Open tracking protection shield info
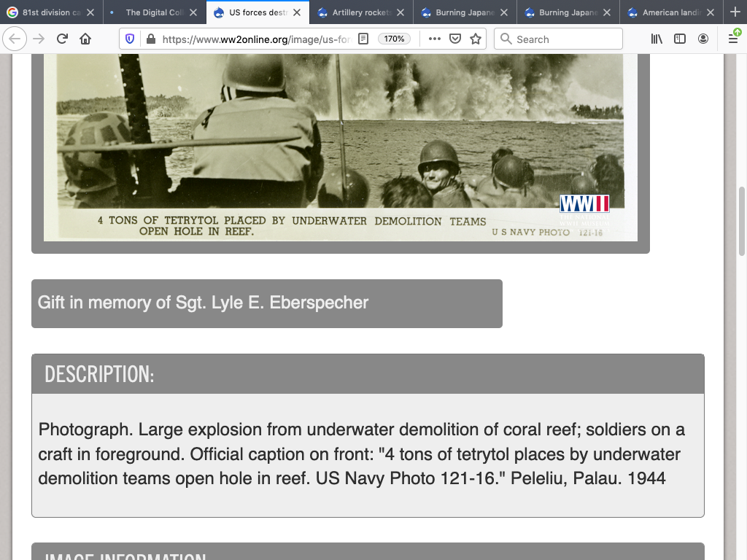The image size is (747, 560). point(131,39)
